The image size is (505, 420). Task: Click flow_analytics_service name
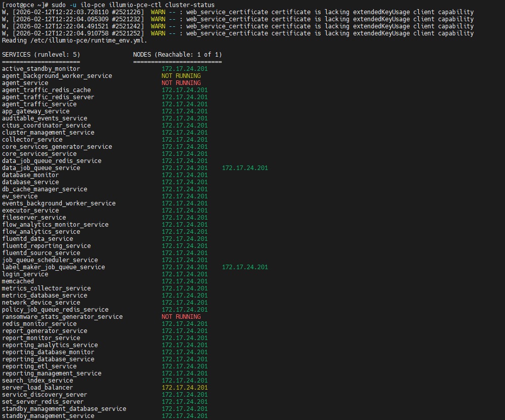(x=41, y=231)
